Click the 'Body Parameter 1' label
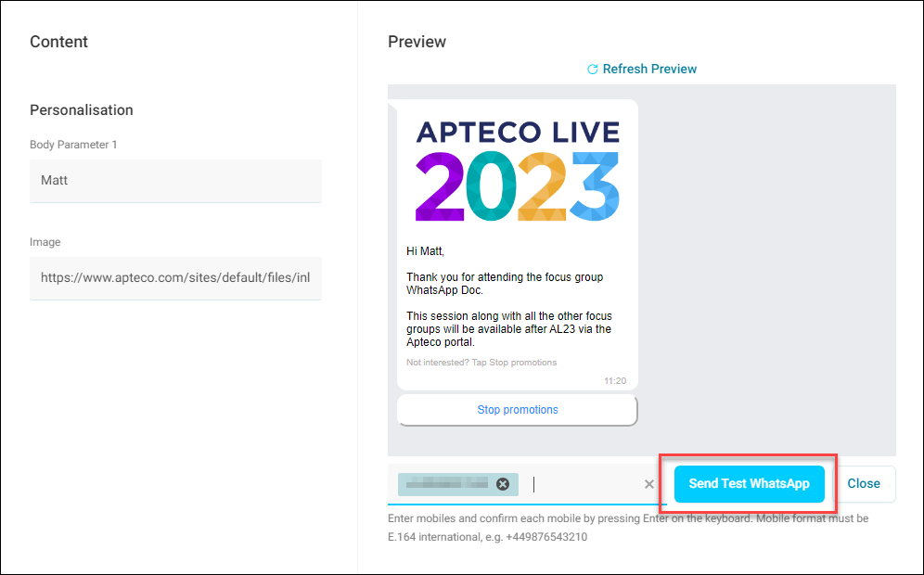 point(73,145)
